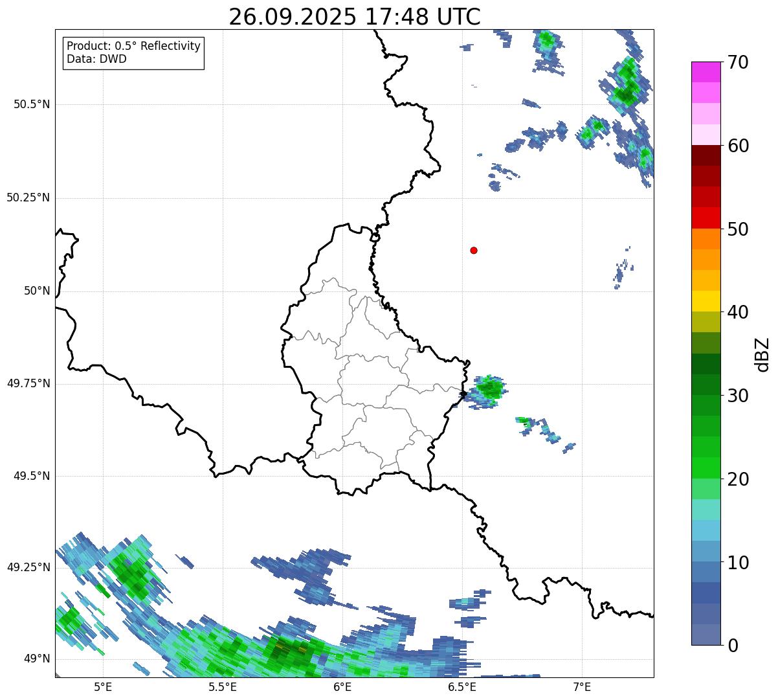Click the light blue colorbar segment near 13

pyautogui.click(x=706, y=530)
